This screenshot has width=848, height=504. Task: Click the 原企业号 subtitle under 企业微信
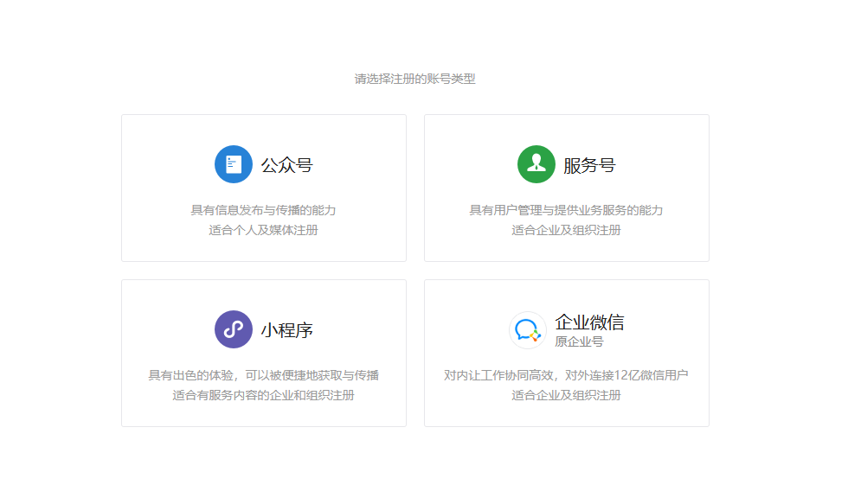pyautogui.click(x=581, y=339)
